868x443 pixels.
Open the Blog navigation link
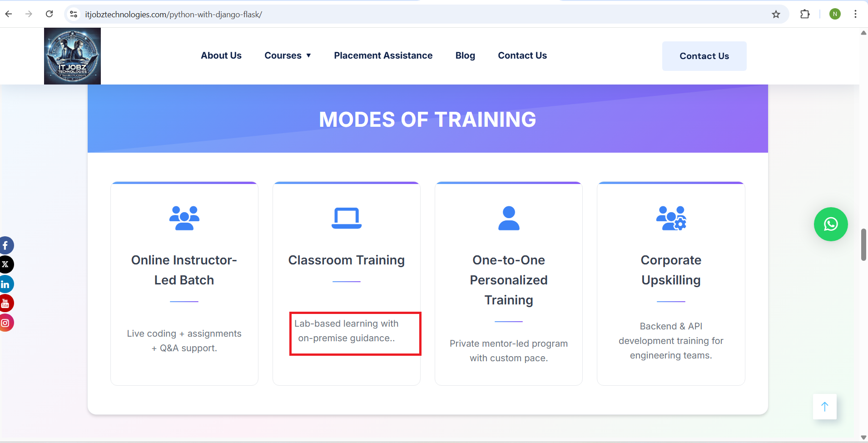(465, 55)
